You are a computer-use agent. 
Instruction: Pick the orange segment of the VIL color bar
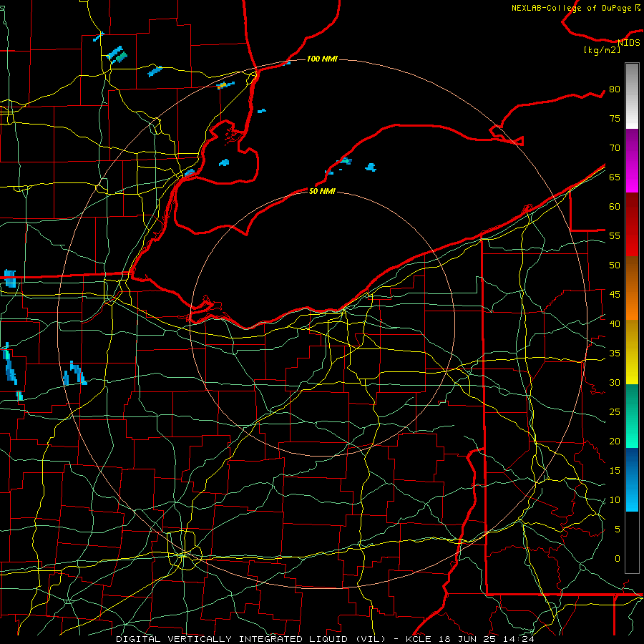tap(632, 288)
